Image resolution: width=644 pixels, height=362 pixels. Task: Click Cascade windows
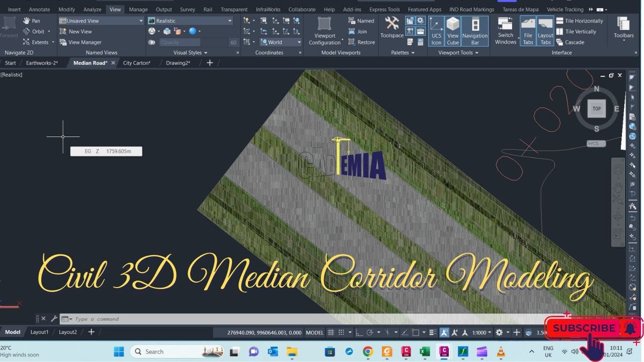click(570, 42)
